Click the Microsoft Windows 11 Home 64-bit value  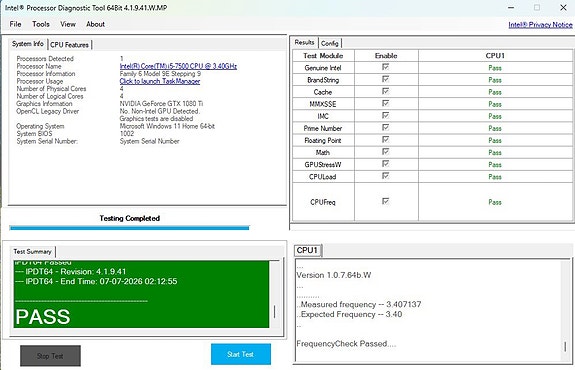click(167, 126)
